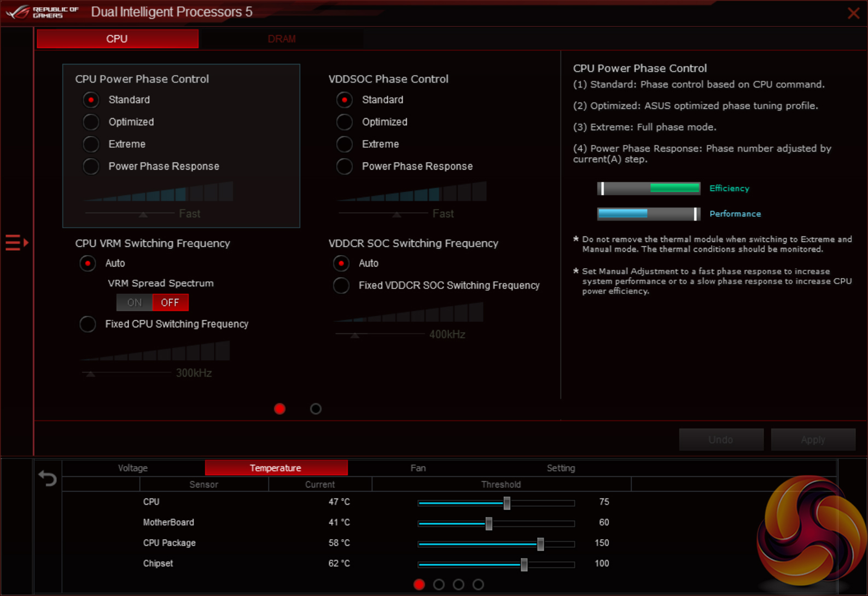Select Optimized for CPU Power Phase Control
This screenshot has height=596, width=868.
pyautogui.click(x=91, y=121)
